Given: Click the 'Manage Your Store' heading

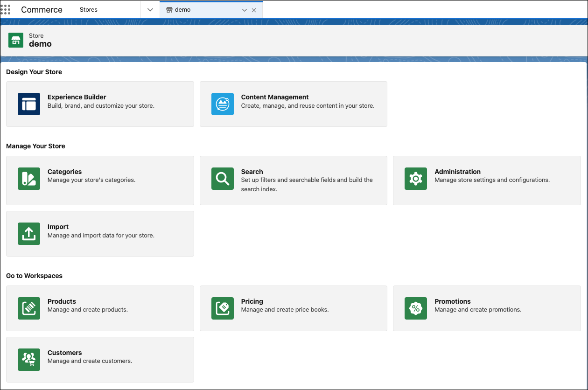Looking at the screenshot, I should pos(35,146).
